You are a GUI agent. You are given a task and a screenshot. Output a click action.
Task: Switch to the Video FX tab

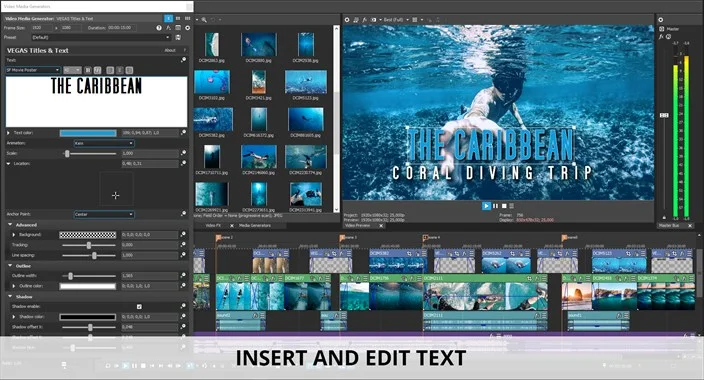coord(213,225)
